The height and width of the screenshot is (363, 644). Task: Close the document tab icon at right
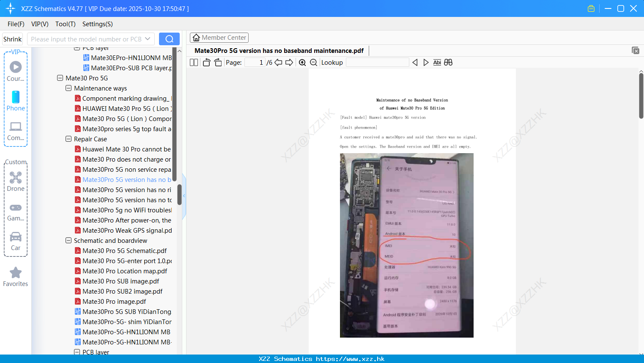(x=636, y=50)
